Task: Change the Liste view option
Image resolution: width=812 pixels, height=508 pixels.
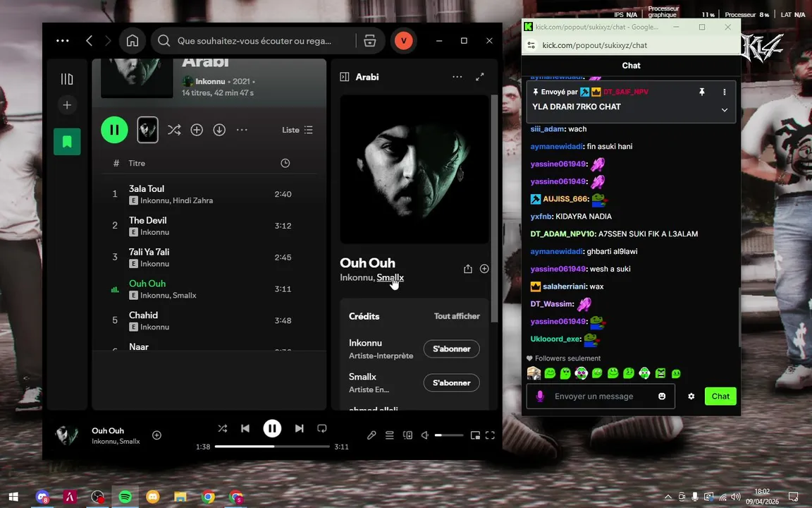Action: 297,130
